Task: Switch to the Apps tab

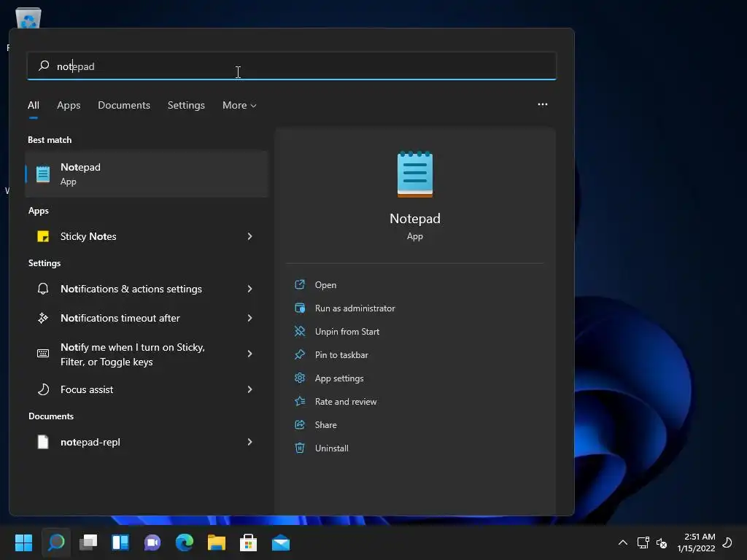Action: 69,105
